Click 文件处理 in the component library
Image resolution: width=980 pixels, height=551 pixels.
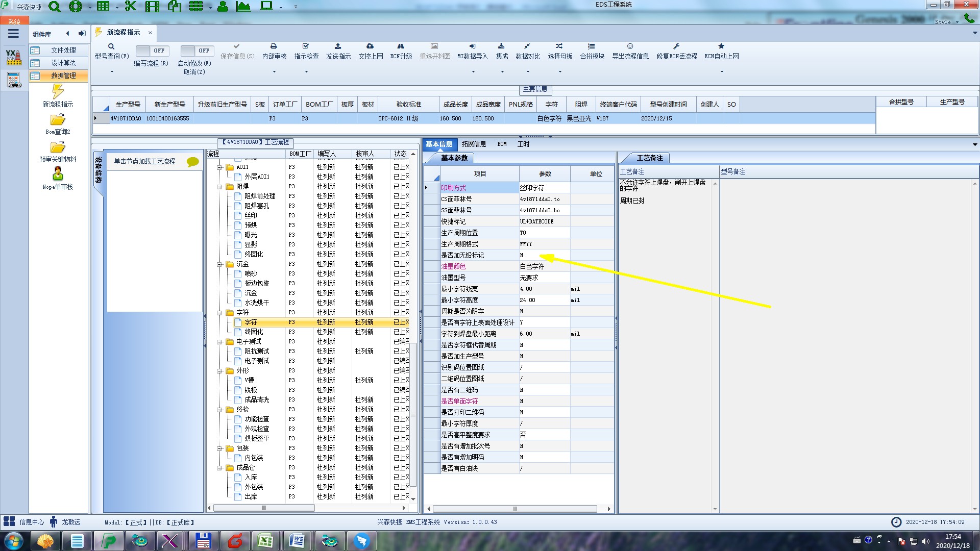(63, 50)
